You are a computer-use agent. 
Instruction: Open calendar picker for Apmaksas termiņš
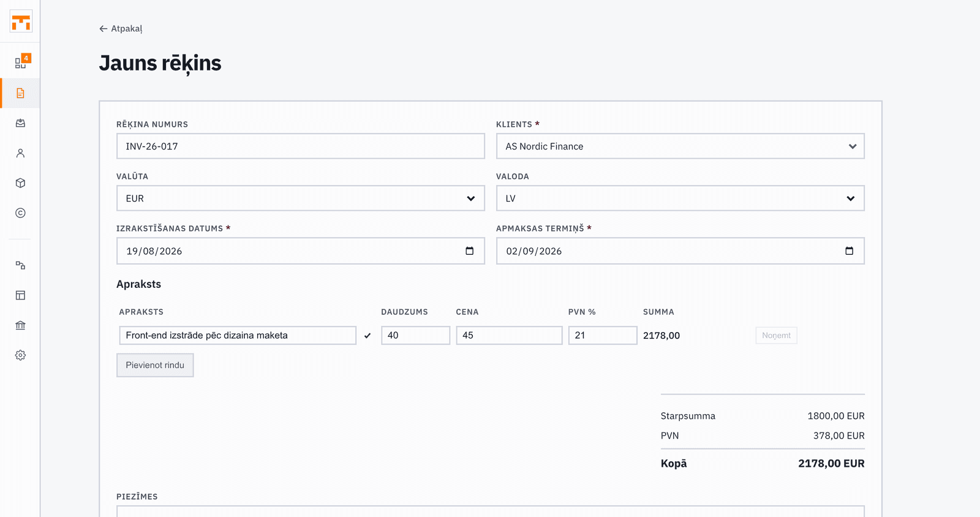pyautogui.click(x=850, y=251)
